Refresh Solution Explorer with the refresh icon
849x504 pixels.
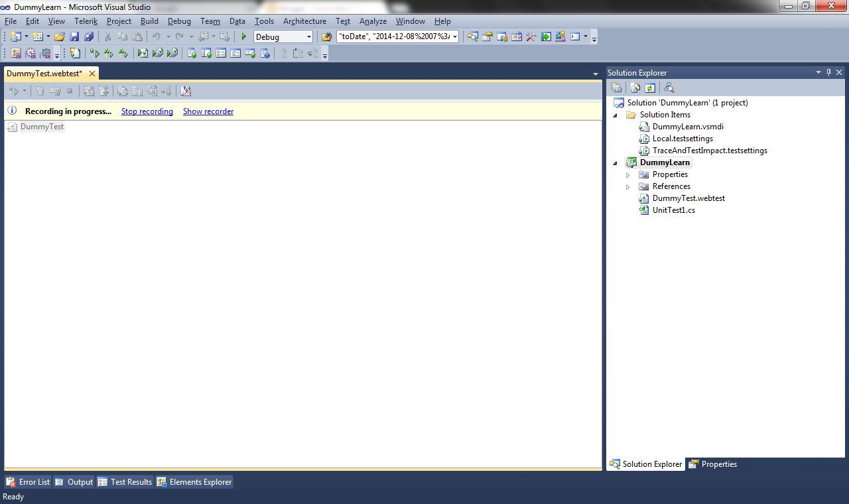(650, 88)
